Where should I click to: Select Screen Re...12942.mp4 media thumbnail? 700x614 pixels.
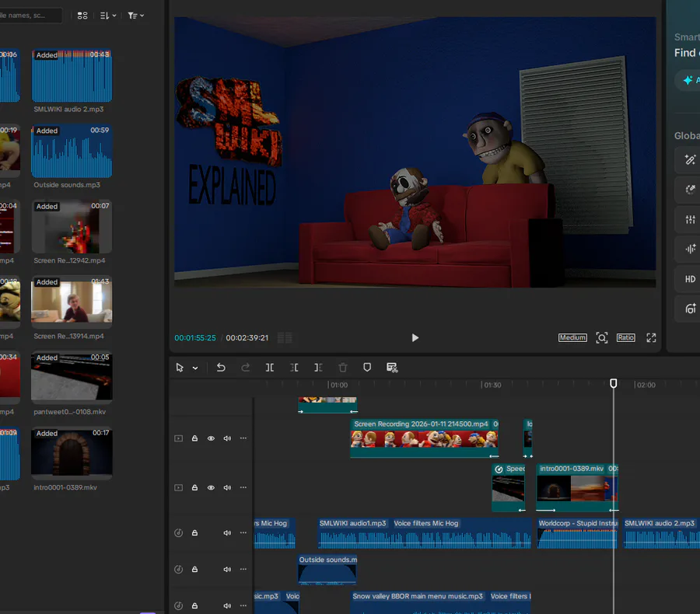72,227
